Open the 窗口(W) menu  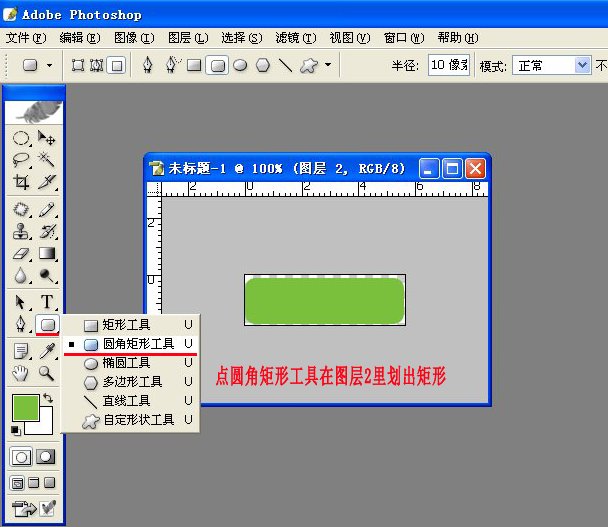click(x=404, y=38)
